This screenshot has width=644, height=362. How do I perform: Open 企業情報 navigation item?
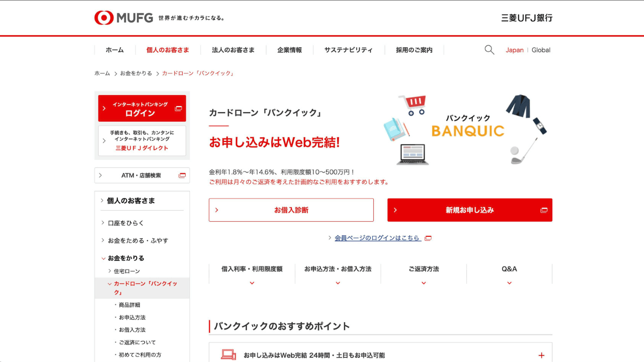coord(289,50)
